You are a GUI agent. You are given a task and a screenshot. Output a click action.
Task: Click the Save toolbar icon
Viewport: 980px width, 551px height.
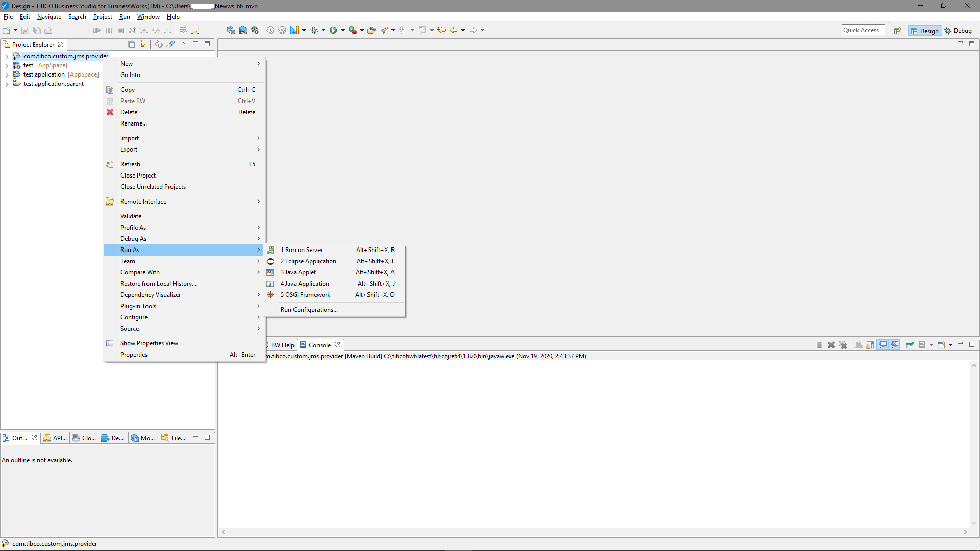pyautogui.click(x=25, y=30)
